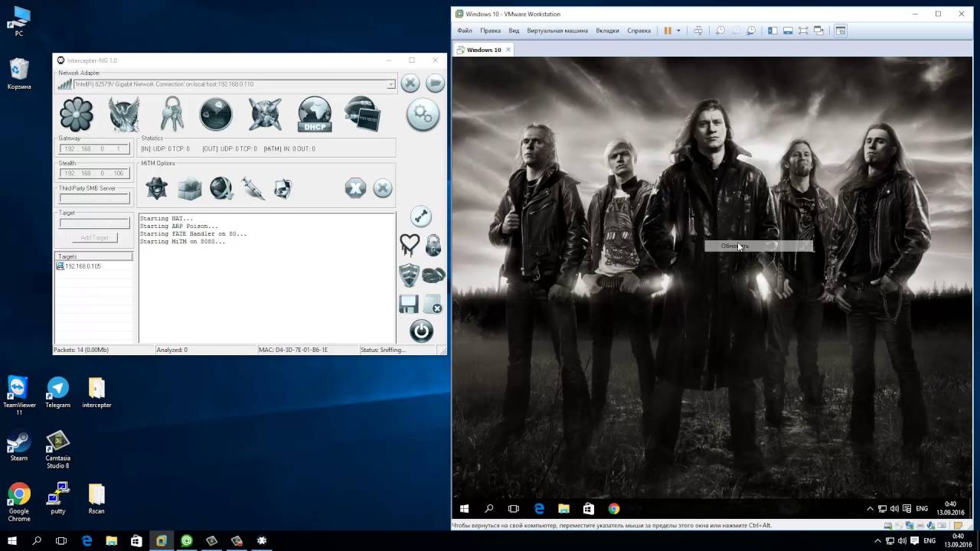Image resolution: width=980 pixels, height=551 pixels.
Task: Expand VMware power options dropdown arrow
Action: click(678, 31)
